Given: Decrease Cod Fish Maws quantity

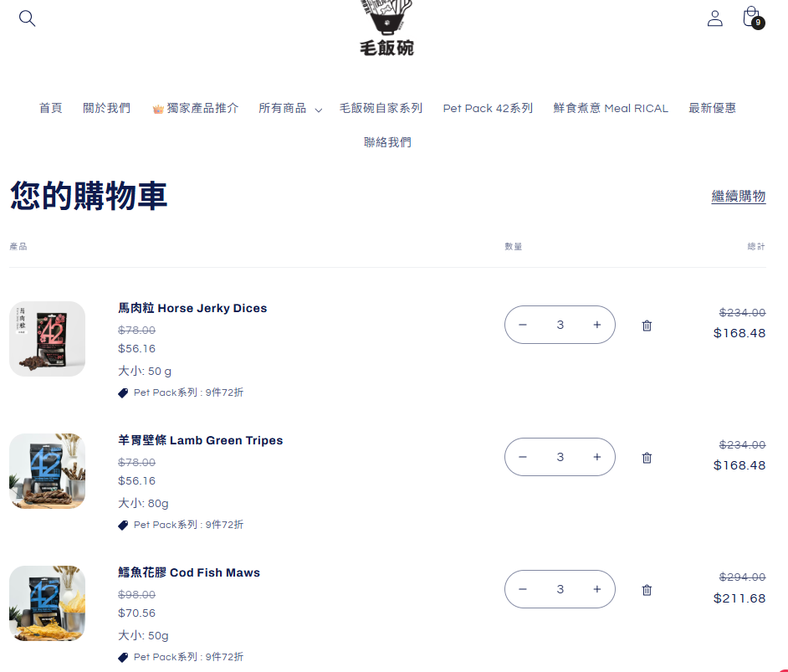Looking at the screenshot, I should [523, 589].
